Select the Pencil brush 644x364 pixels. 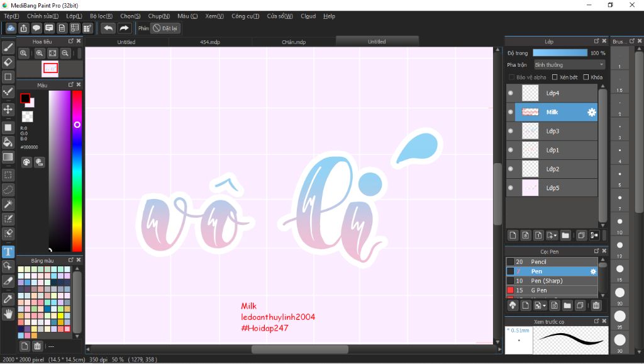click(552, 262)
